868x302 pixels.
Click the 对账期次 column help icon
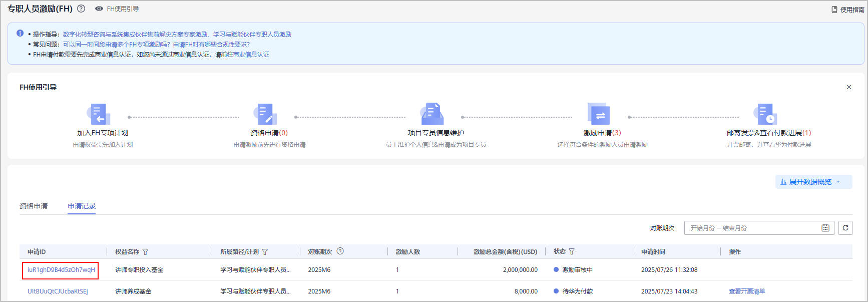coord(340,251)
